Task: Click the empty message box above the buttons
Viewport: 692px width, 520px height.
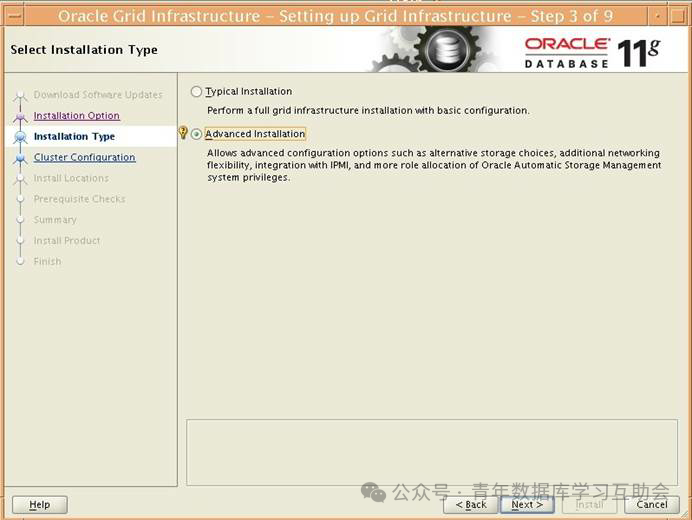Action: click(x=432, y=452)
